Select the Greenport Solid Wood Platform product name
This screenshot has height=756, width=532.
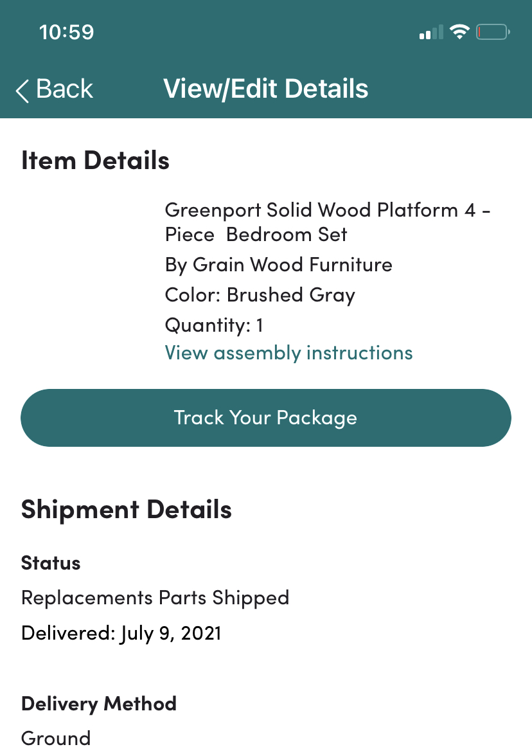point(328,222)
